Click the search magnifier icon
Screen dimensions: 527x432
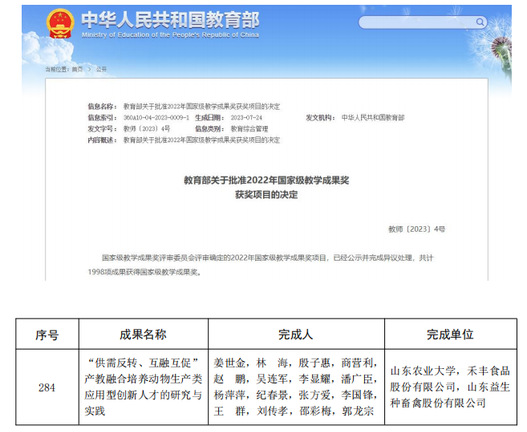coord(480,22)
